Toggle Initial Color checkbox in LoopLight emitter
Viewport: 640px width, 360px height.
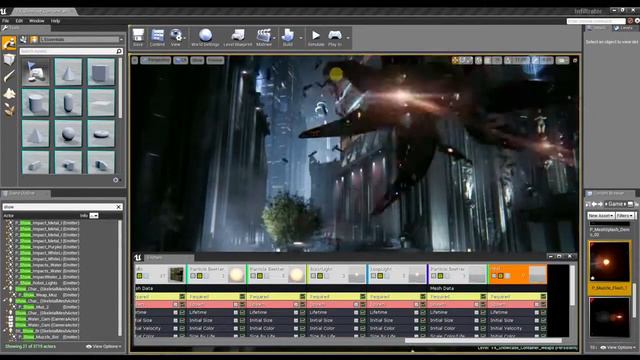(x=423, y=329)
